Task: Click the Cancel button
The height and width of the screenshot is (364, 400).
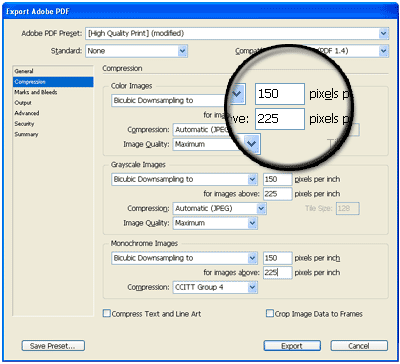Action: pyautogui.click(x=359, y=346)
